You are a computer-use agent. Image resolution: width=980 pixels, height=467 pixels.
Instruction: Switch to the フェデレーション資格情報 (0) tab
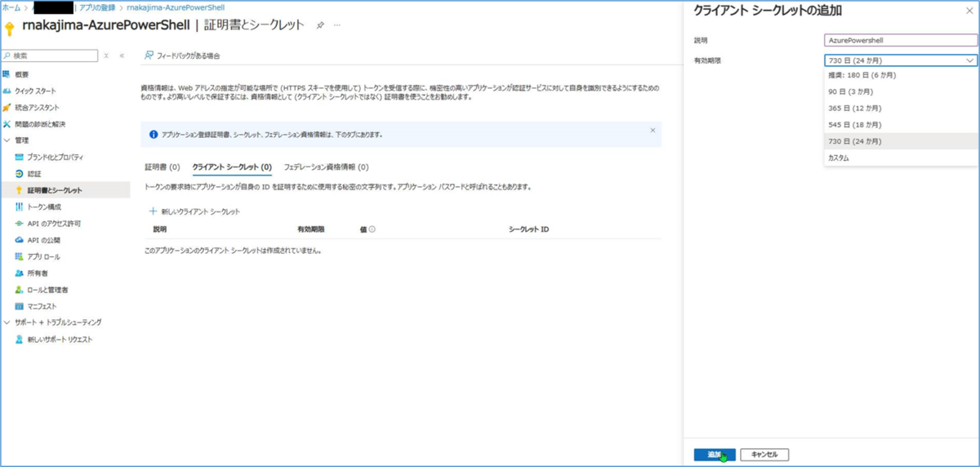(x=326, y=167)
